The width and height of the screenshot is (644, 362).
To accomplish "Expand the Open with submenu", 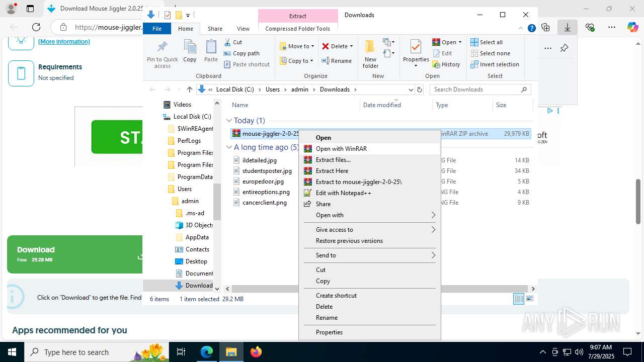I will [x=370, y=215].
